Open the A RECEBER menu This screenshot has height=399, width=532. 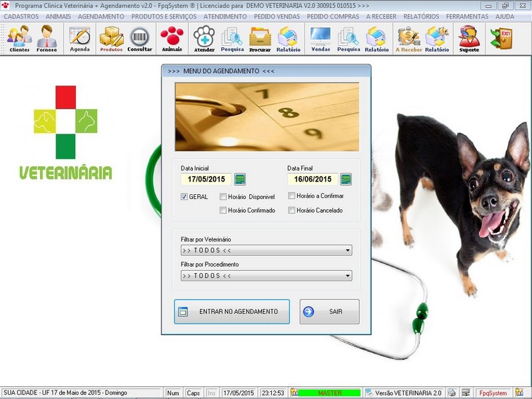pyautogui.click(x=381, y=16)
